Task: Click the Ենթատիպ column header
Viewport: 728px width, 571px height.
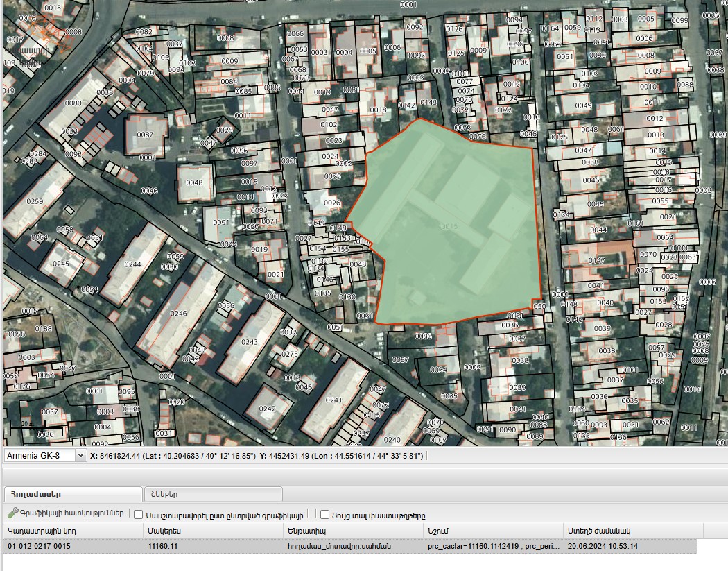Action: tap(353, 531)
